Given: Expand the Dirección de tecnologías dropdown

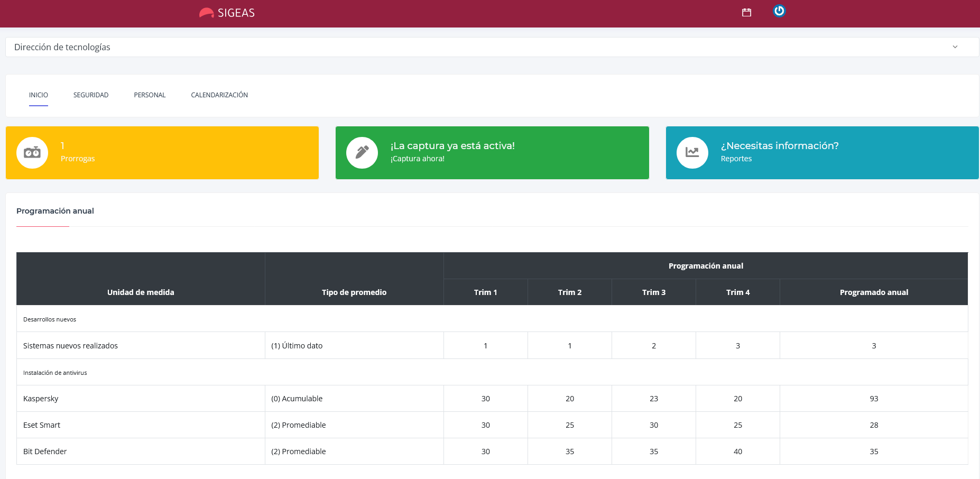Looking at the screenshot, I should 492,47.
